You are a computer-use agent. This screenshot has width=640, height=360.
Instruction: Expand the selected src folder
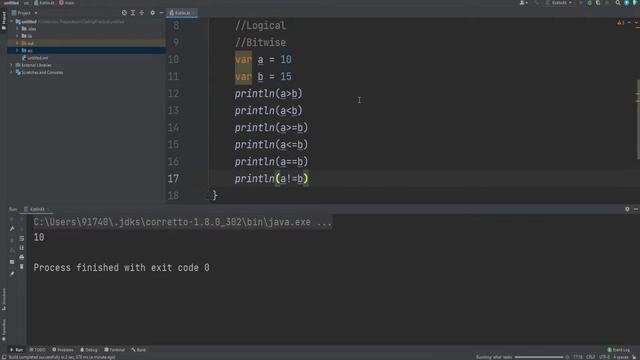[17, 50]
